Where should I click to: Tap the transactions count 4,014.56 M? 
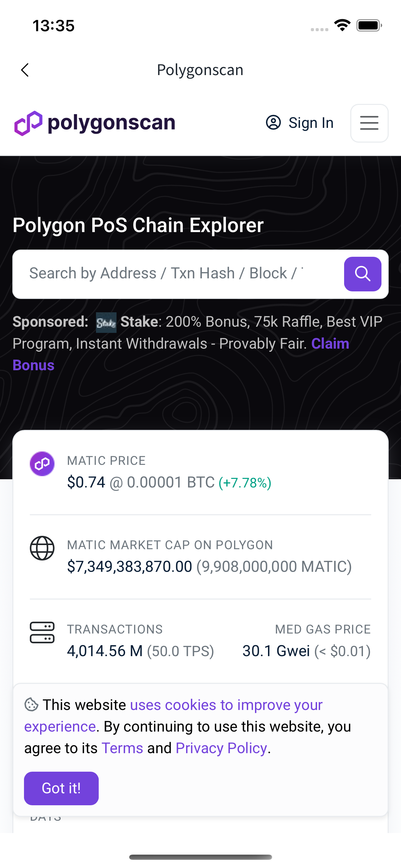(105, 651)
